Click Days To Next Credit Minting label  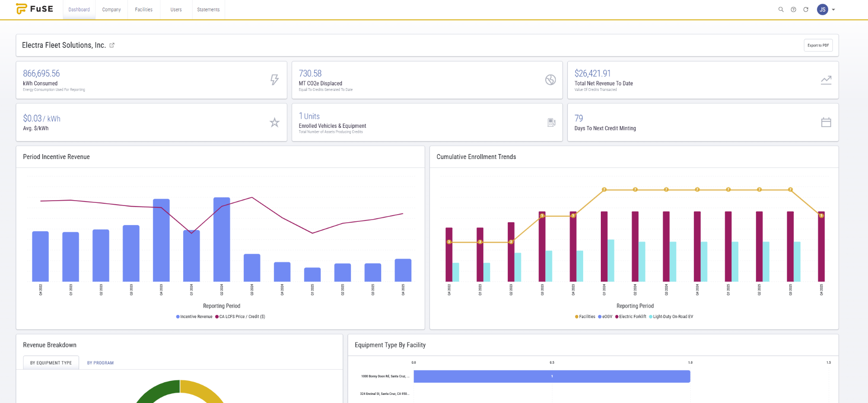[605, 128]
